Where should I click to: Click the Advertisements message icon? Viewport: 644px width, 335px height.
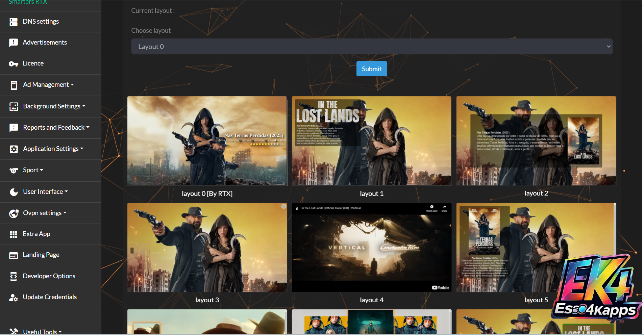coord(14,43)
